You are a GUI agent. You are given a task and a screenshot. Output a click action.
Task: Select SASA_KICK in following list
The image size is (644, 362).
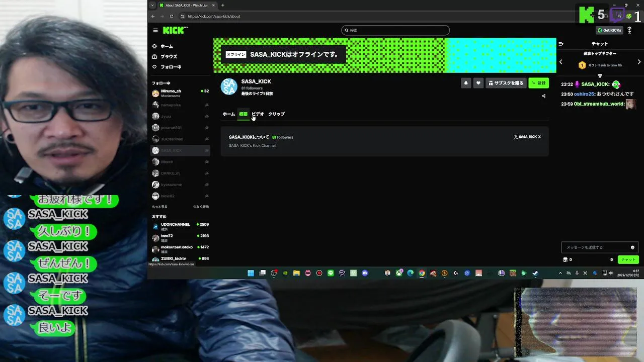click(x=180, y=150)
